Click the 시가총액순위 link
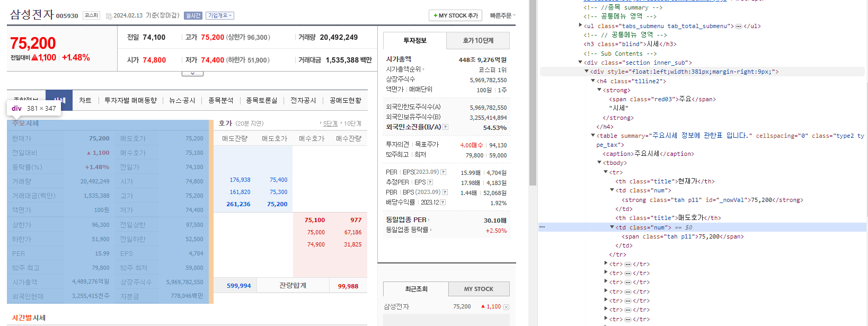Image resolution: width=868 pixels, height=326 pixels. pos(405,69)
